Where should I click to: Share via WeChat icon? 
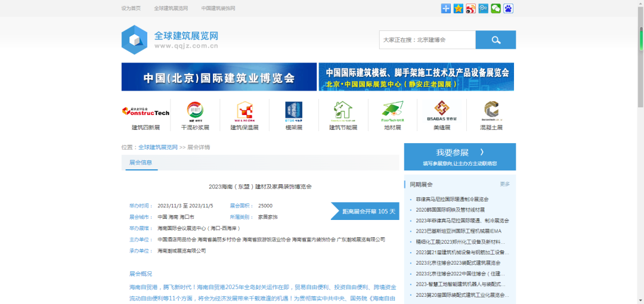[496, 8]
